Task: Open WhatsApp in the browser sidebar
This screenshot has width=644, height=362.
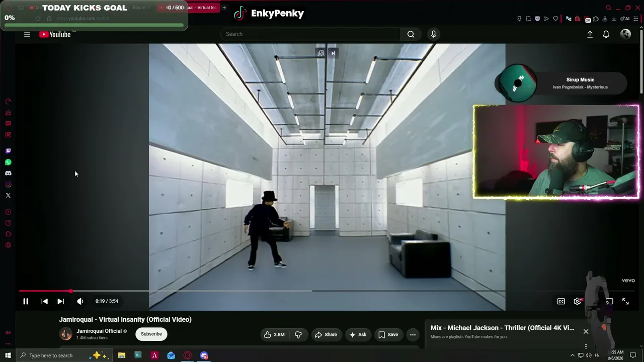Action: point(8,162)
